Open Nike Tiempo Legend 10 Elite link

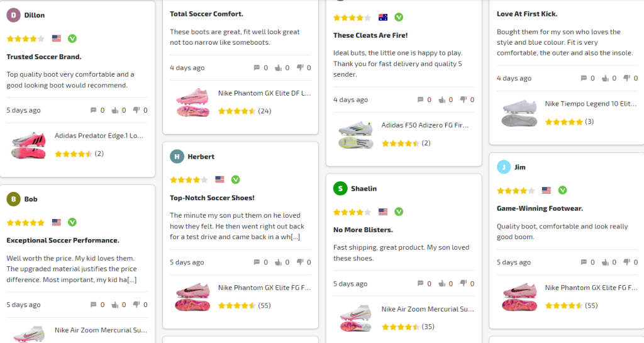click(x=591, y=104)
